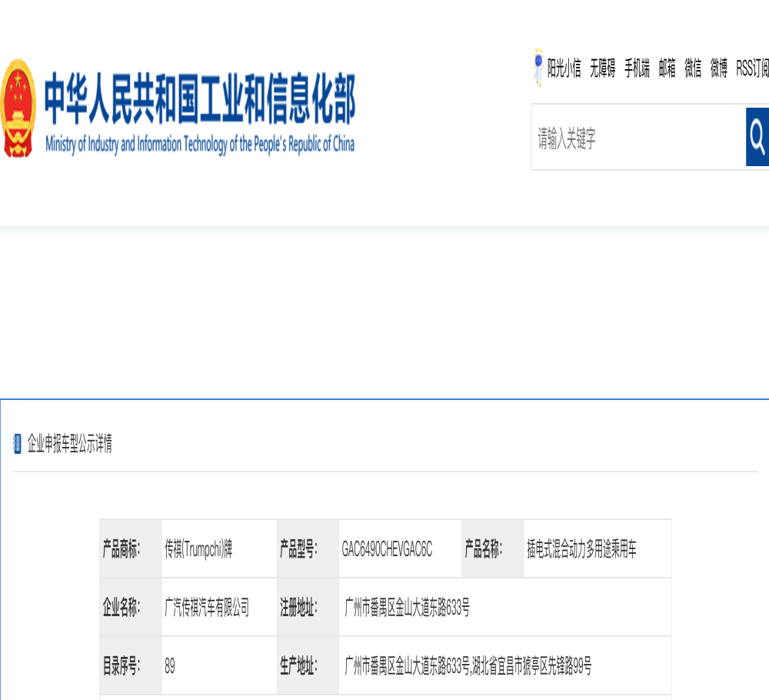Open the 无障碍 accessibility link
This screenshot has width=769, height=700.
tap(602, 68)
